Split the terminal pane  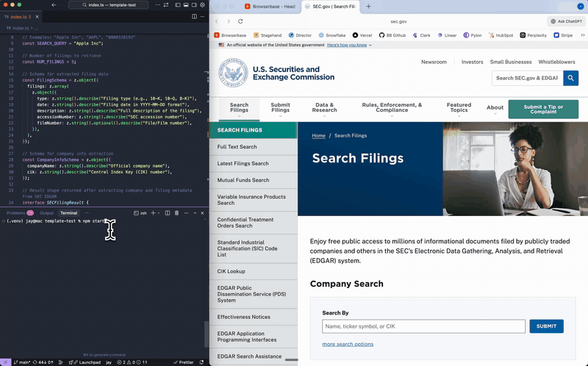point(168,213)
